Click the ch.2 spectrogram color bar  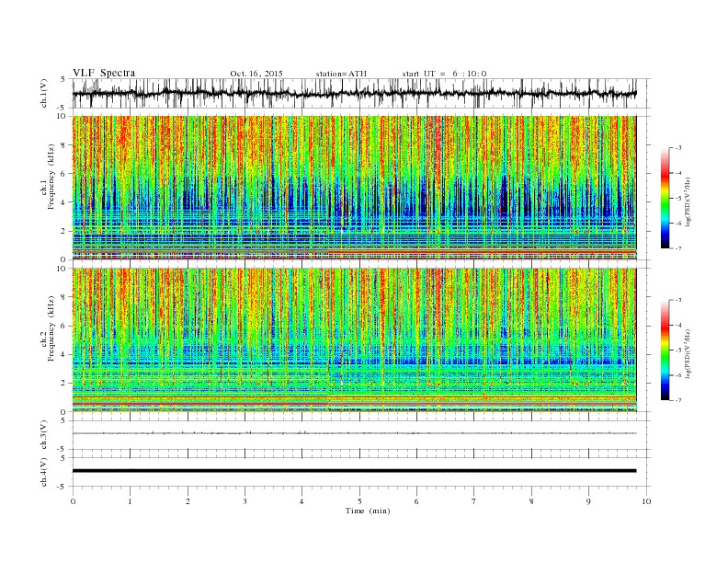click(665, 350)
